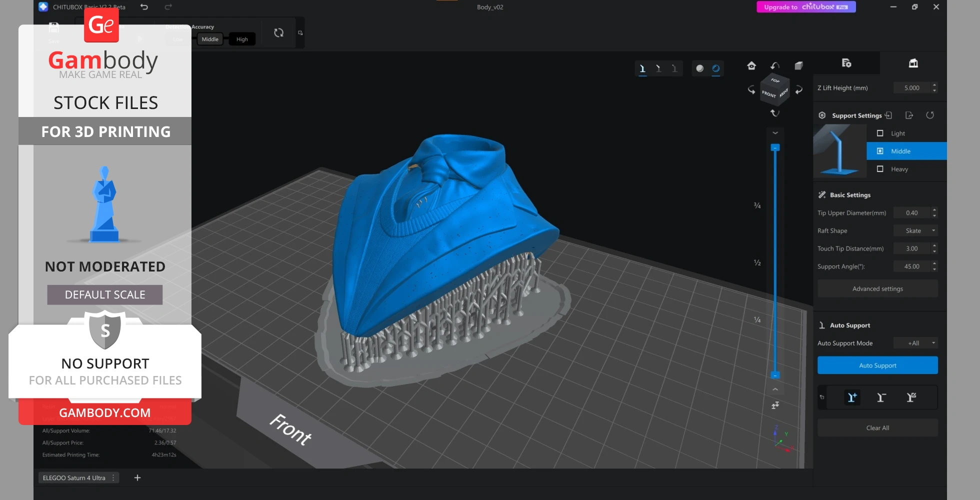Viewport: 980px width, 500px height.
Task: Click the top handle of layer slider
Action: point(775,148)
